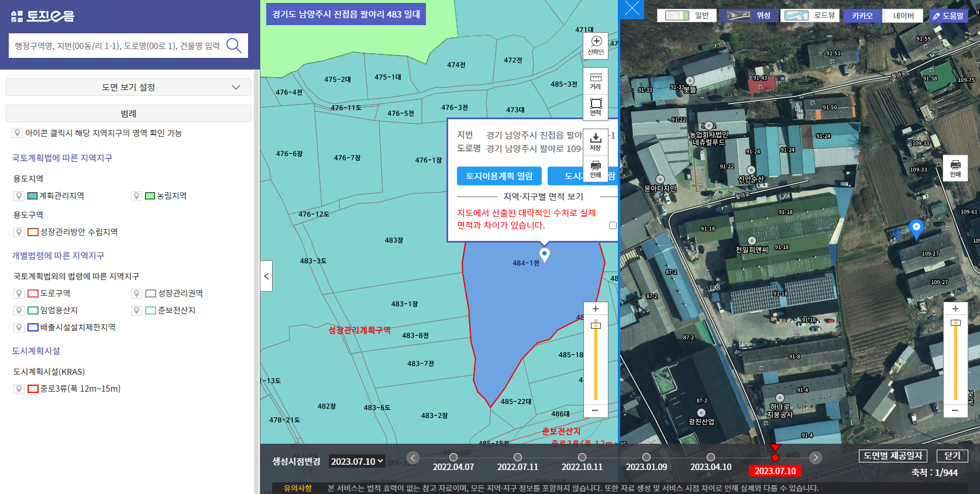
Task: Click the address search input field
Action: click(x=117, y=46)
